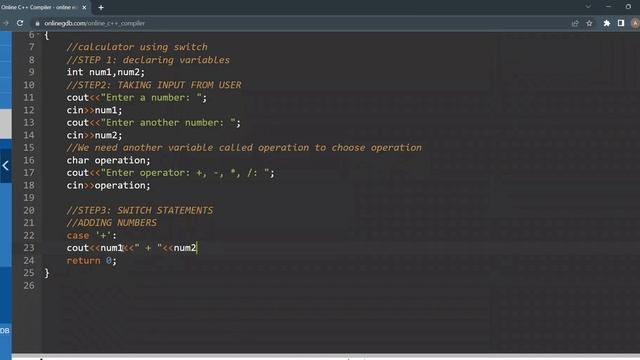640x360 pixels.
Task: Share this page icon in address bar
Action: coord(575,23)
